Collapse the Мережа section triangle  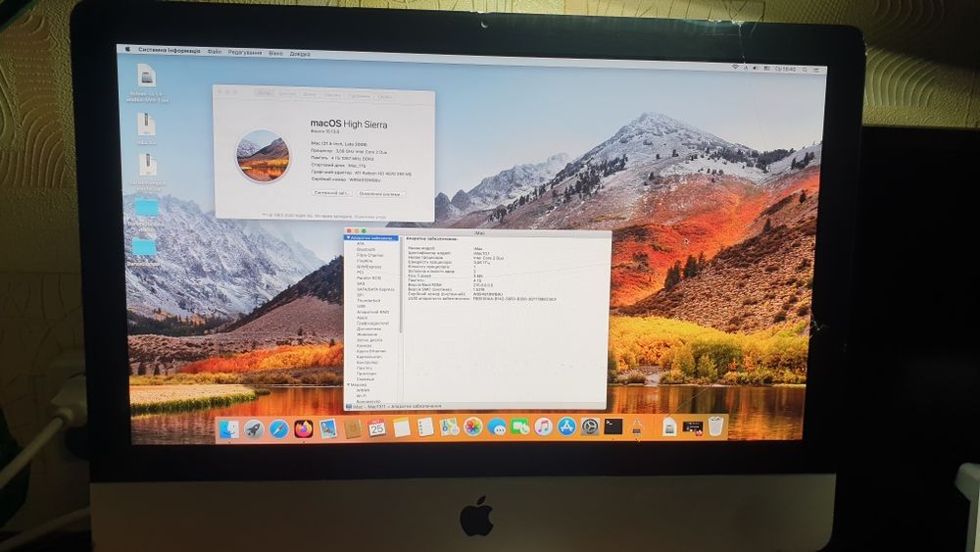pos(348,384)
